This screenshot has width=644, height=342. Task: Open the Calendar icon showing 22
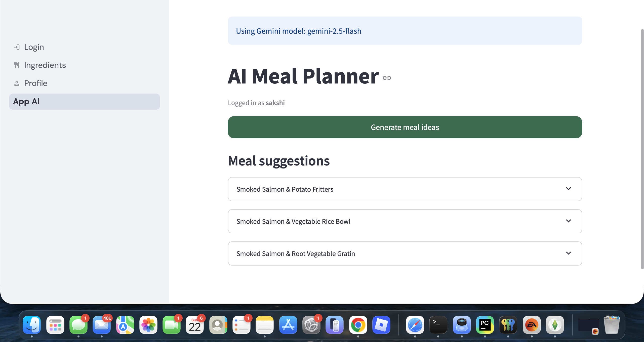tap(195, 325)
